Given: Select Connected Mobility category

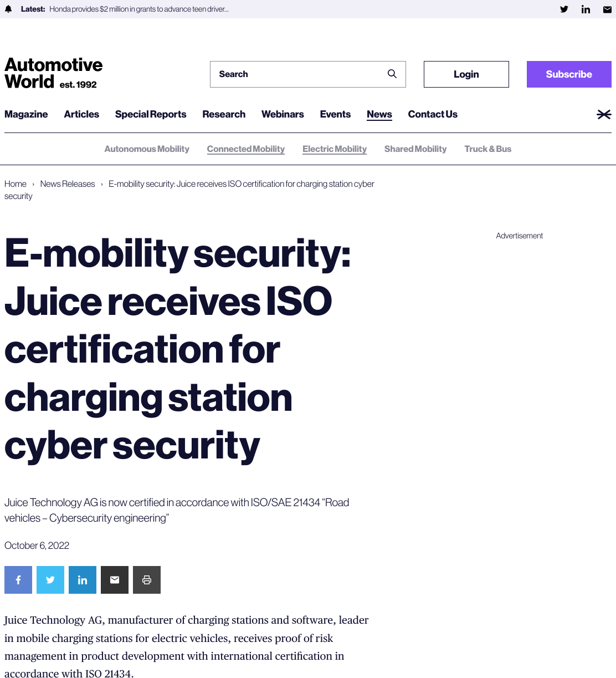Looking at the screenshot, I should [246, 149].
